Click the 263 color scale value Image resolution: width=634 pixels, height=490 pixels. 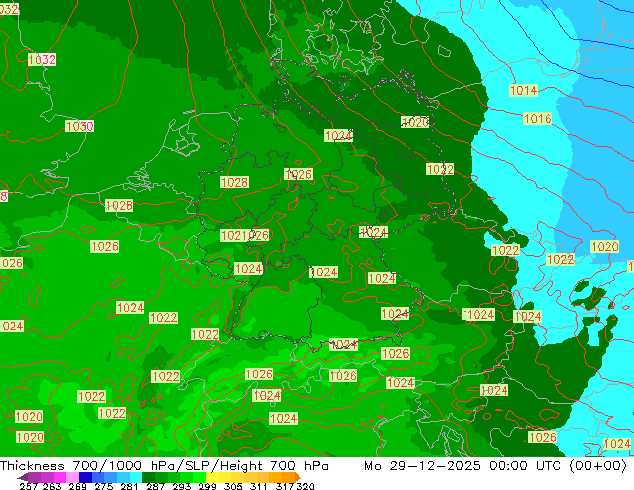pyautogui.click(x=52, y=486)
